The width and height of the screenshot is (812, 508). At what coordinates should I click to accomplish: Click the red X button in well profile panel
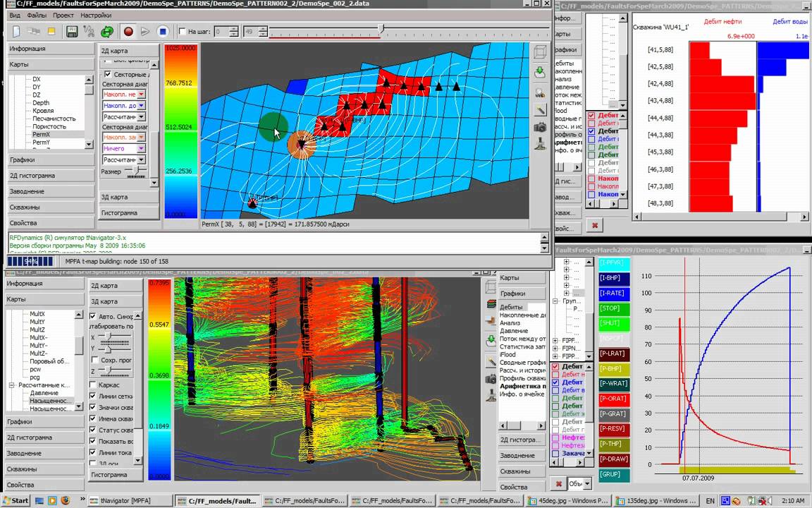(594, 225)
